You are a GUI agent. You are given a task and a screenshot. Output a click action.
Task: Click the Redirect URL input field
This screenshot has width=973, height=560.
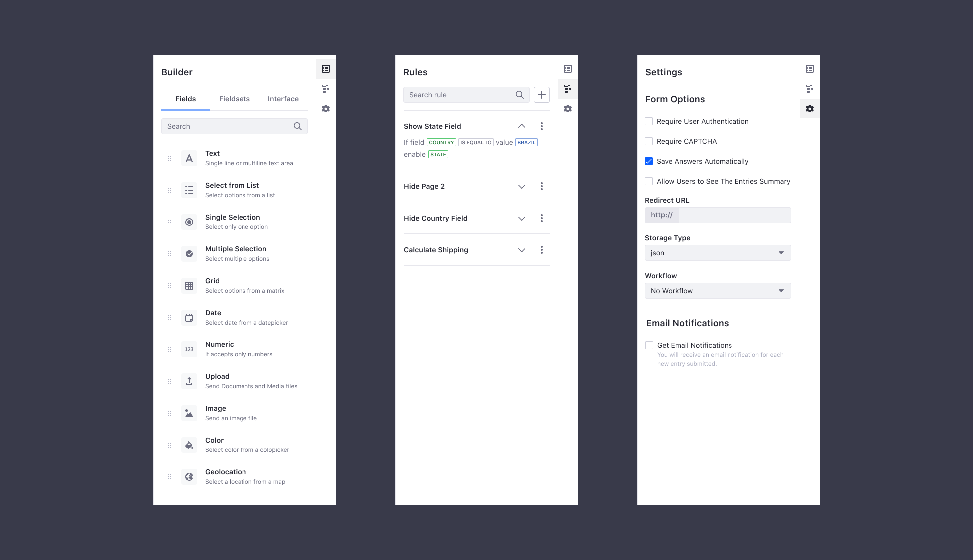pos(734,215)
